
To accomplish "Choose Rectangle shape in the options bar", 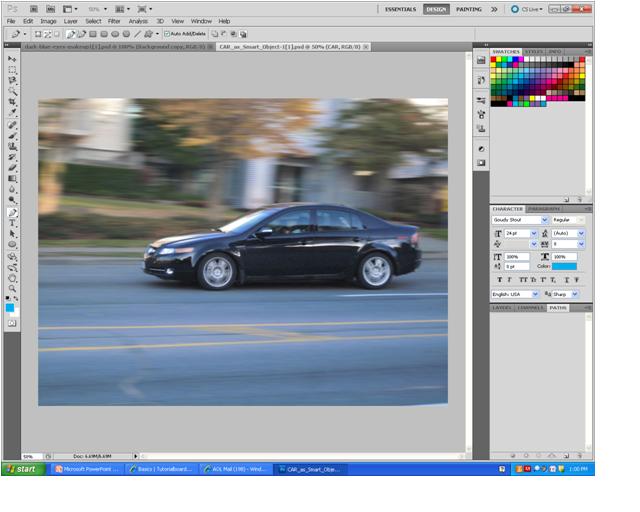I will pos(93,34).
